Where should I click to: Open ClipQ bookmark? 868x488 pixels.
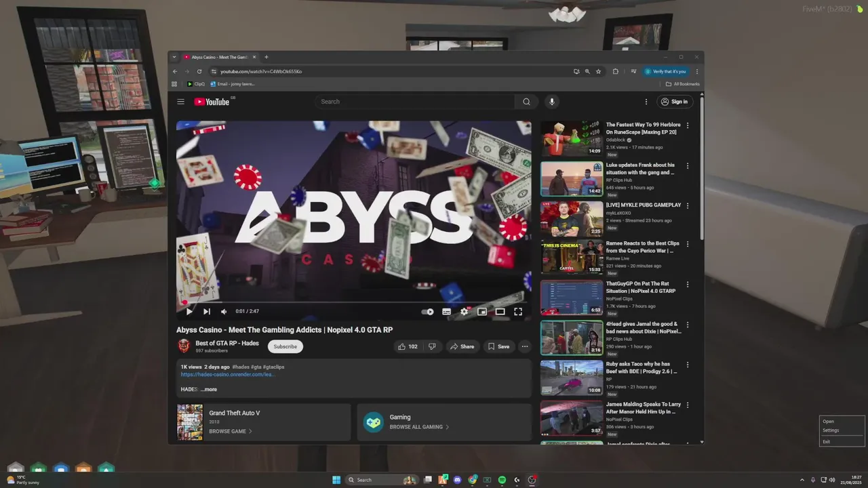click(196, 84)
